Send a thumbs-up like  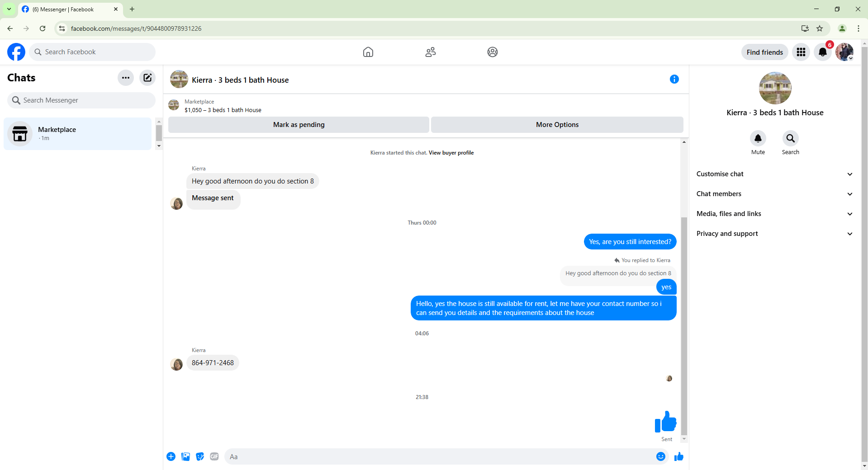pos(679,456)
